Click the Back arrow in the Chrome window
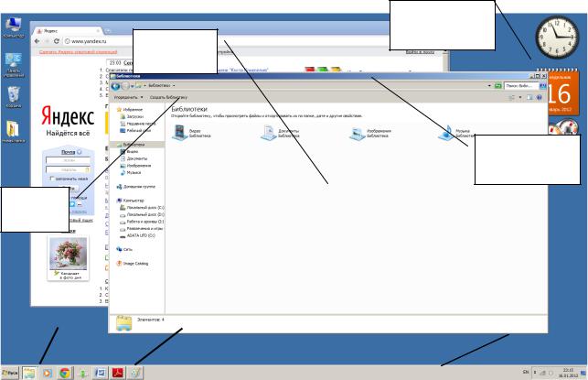Viewport: 588px width, 380px height. pos(37,41)
